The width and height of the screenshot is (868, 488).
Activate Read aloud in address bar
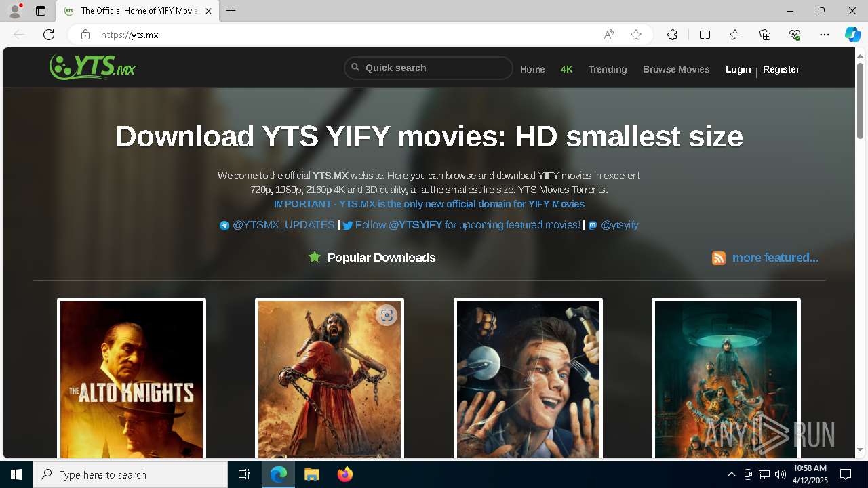pos(609,35)
